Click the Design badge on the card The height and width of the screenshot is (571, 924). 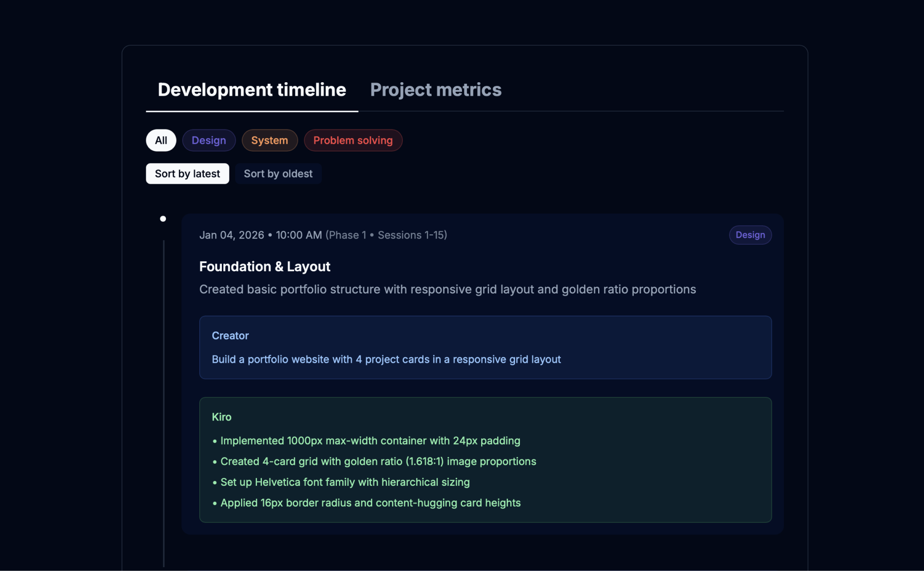click(x=750, y=235)
